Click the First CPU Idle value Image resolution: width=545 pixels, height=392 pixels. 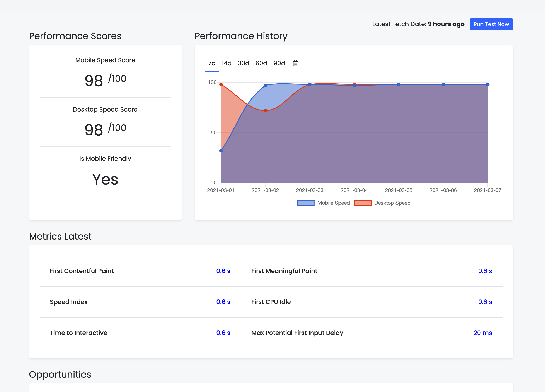485,302
